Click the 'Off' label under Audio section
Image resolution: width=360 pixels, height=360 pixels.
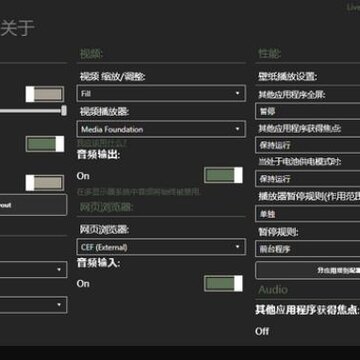(x=262, y=331)
